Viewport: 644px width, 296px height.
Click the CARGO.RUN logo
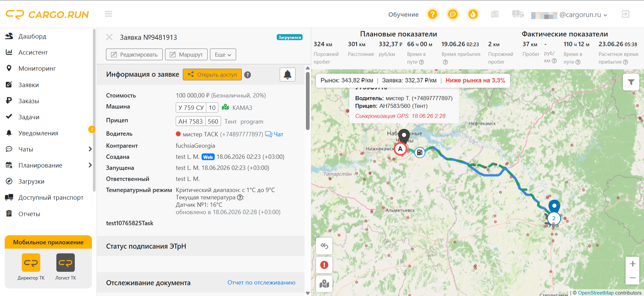tap(47, 14)
